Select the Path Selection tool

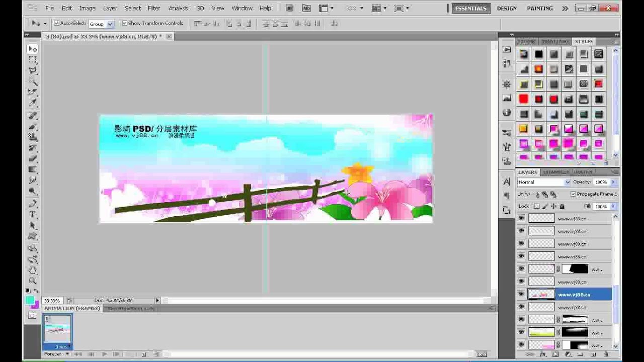click(x=32, y=226)
